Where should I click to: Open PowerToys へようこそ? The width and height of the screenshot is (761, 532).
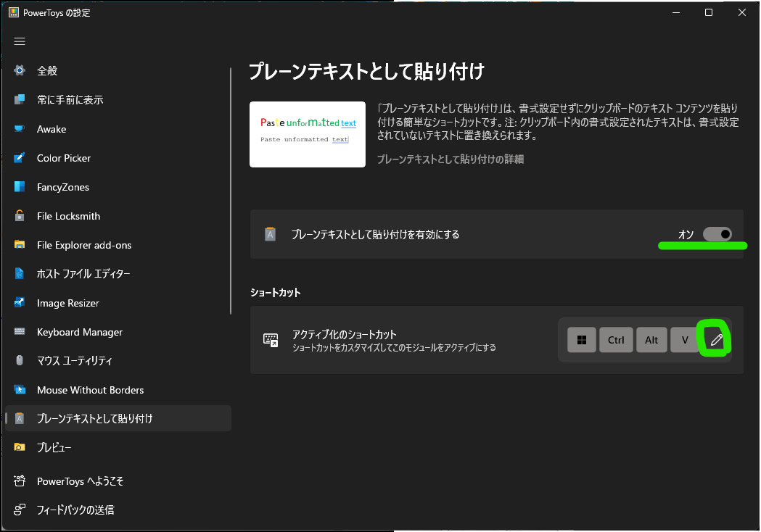click(x=118, y=481)
